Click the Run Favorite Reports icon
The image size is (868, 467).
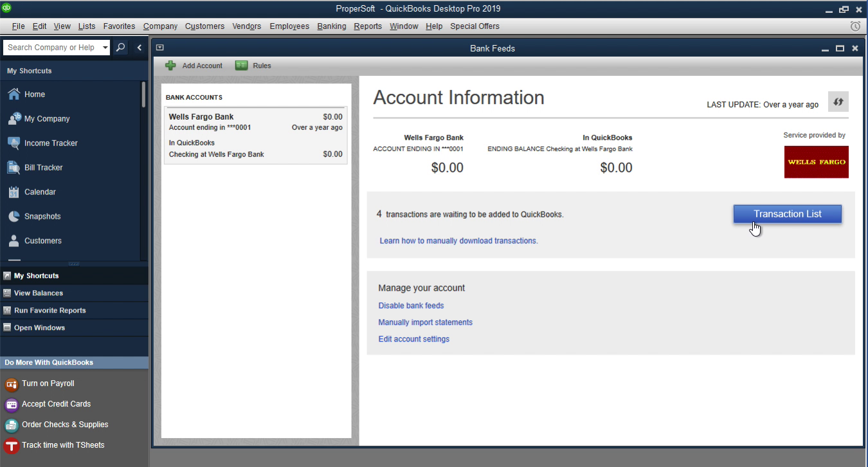[x=7, y=310]
